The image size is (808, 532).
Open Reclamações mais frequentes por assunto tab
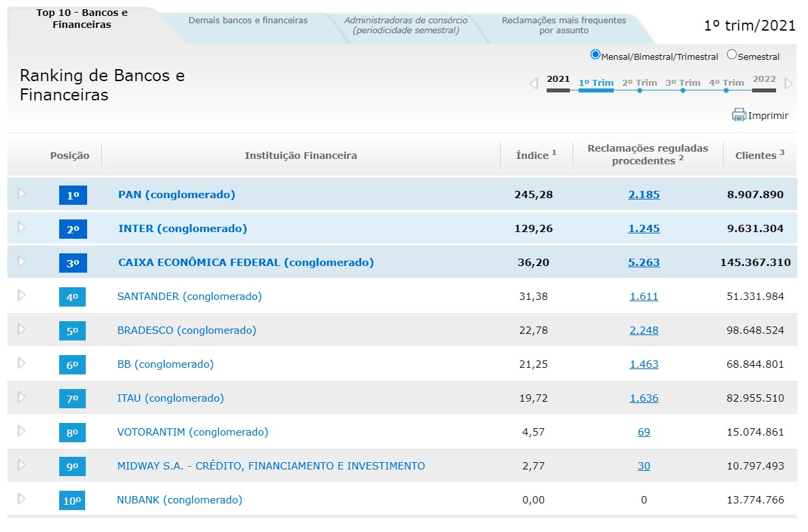click(x=564, y=25)
